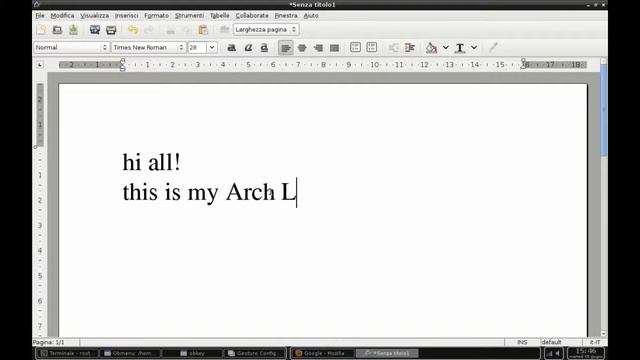Image resolution: width=640 pixels, height=360 pixels.
Task: Center-align the paragraph
Action: [x=302, y=48]
